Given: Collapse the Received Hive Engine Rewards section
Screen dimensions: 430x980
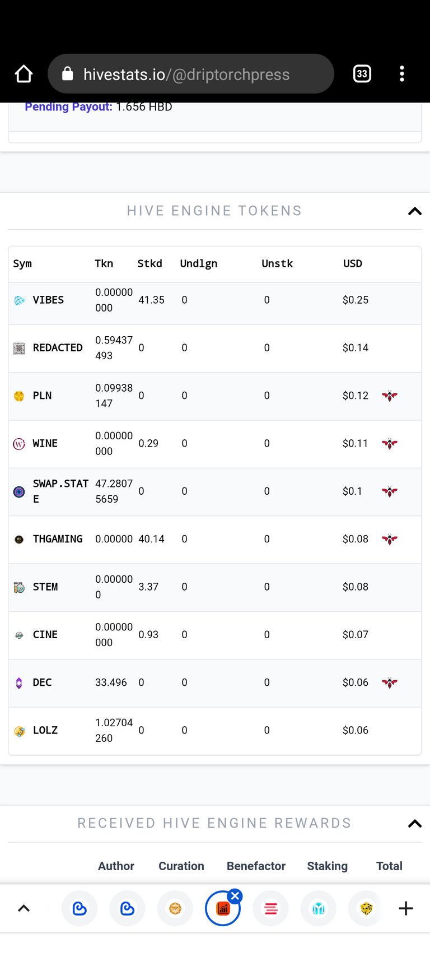Looking at the screenshot, I should pos(415,824).
